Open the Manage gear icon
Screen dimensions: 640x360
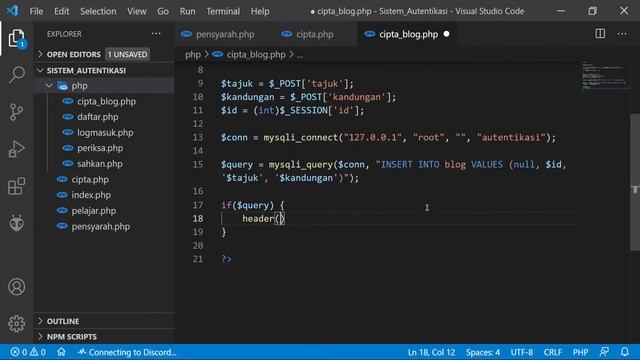coord(16,324)
